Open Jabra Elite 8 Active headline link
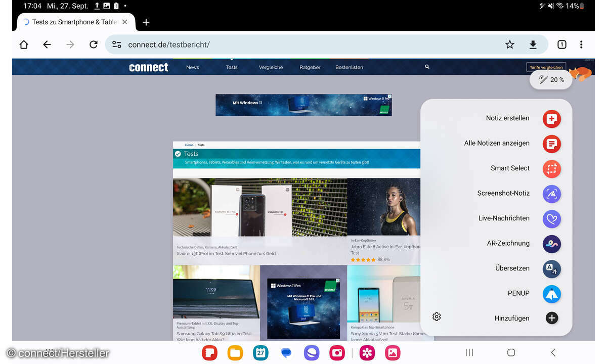607x364 pixels. click(385, 250)
